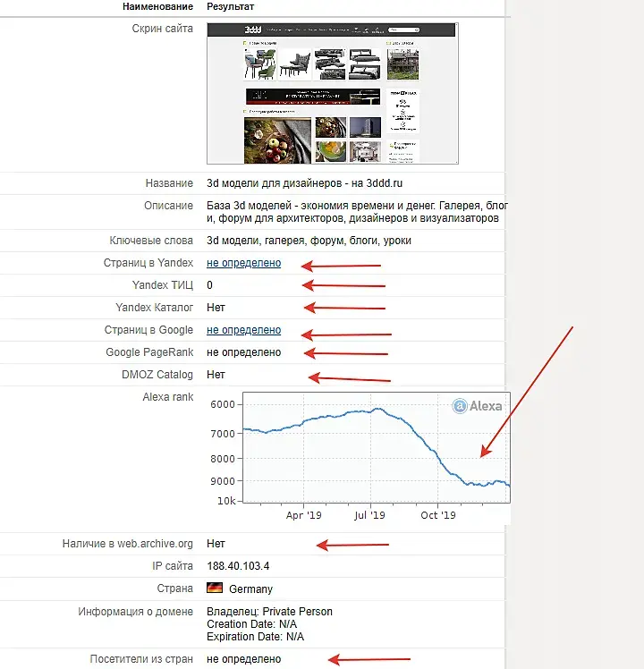
Task: Open the Yandex pages 'не определено' link
Action: tap(243, 263)
